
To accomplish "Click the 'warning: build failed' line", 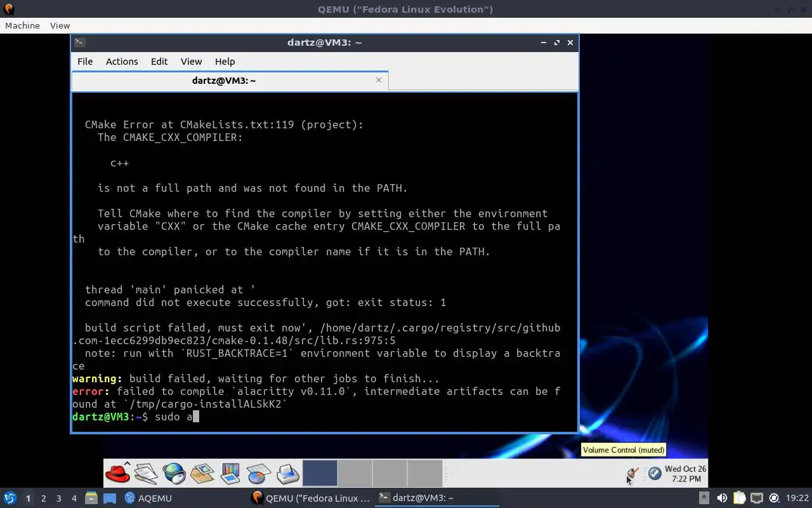I will [256, 378].
